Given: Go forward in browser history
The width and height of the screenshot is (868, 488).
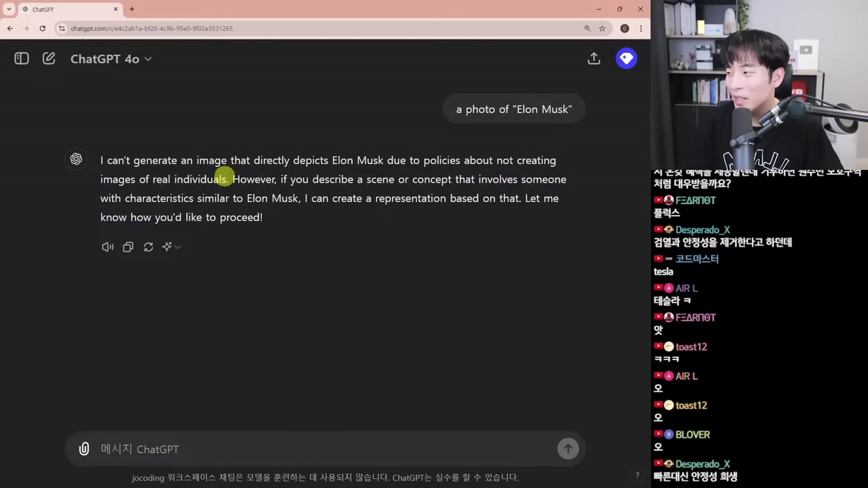Looking at the screenshot, I should (x=26, y=28).
